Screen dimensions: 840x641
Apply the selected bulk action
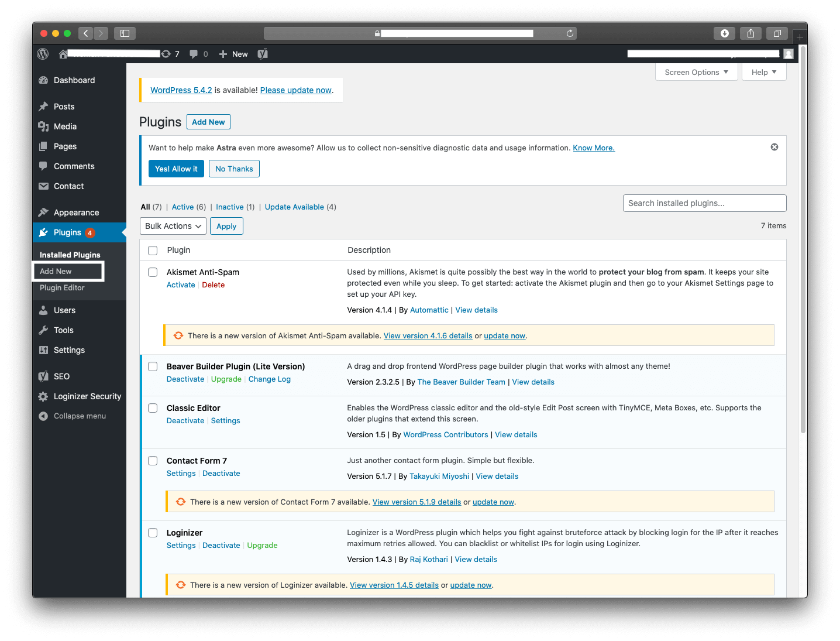pos(226,226)
